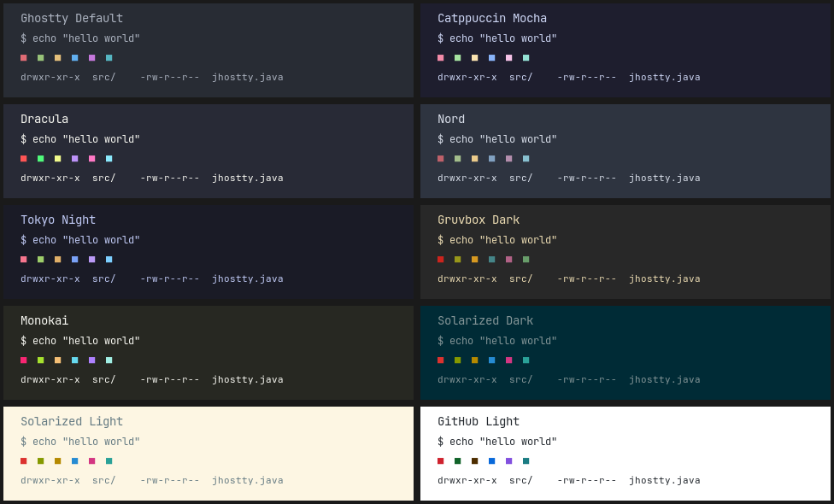Screen dimensions: 834x504
Task: Select the Ghostty Default theme title
Action: pyautogui.click(x=72, y=18)
